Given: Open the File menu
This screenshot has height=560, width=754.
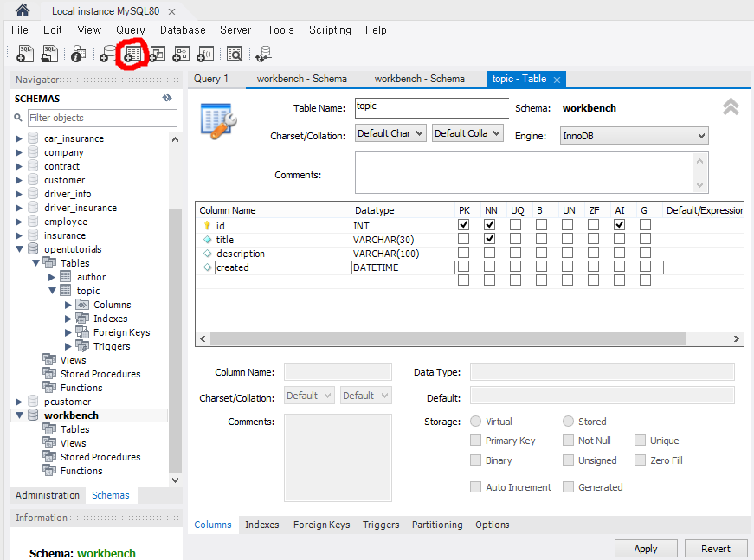Looking at the screenshot, I should click(x=20, y=29).
